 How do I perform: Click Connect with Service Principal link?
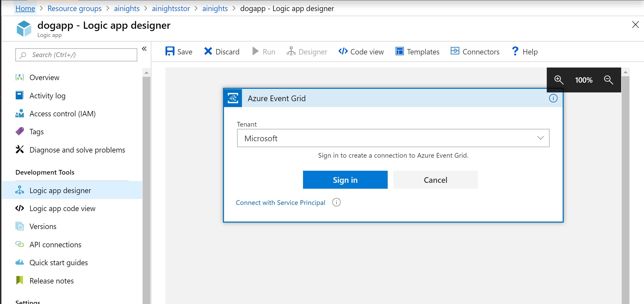280,203
